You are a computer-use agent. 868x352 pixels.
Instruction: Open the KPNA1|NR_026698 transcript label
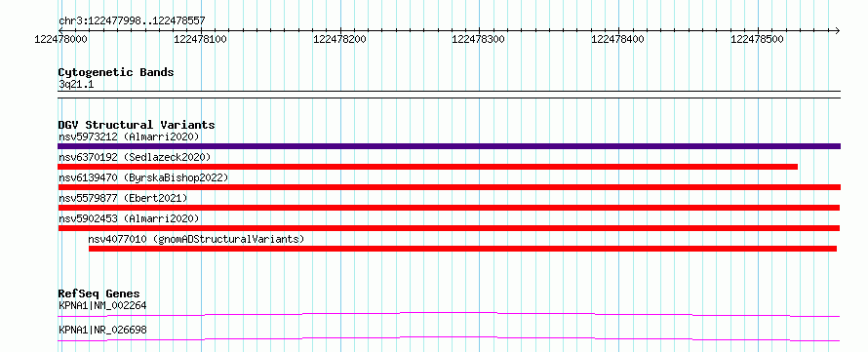[x=102, y=331]
